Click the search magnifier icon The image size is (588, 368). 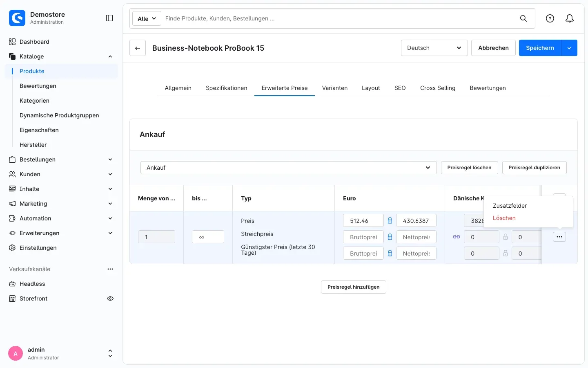tap(523, 18)
